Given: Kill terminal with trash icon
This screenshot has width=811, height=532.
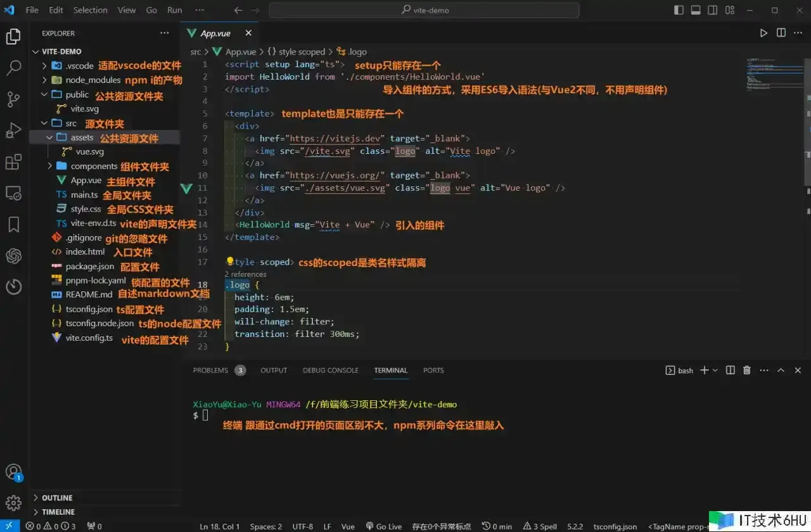Looking at the screenshot, I should tap(746, 370).
